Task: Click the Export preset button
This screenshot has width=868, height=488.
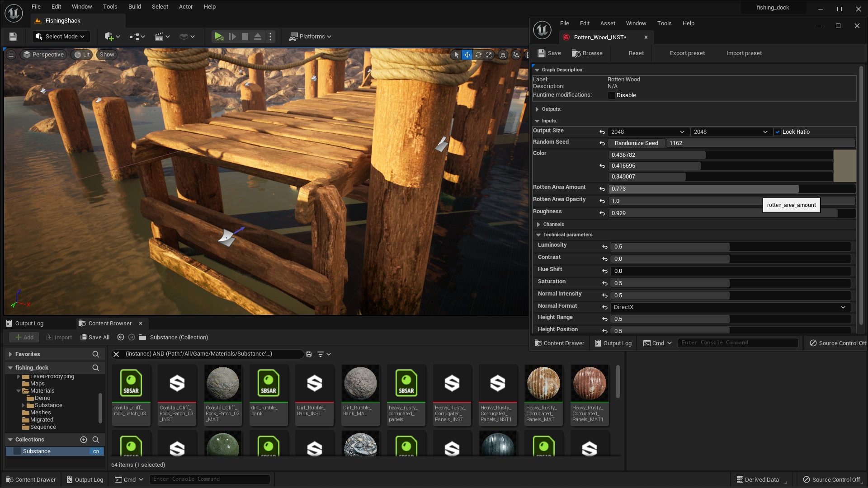Action: (x=687, y=53)
